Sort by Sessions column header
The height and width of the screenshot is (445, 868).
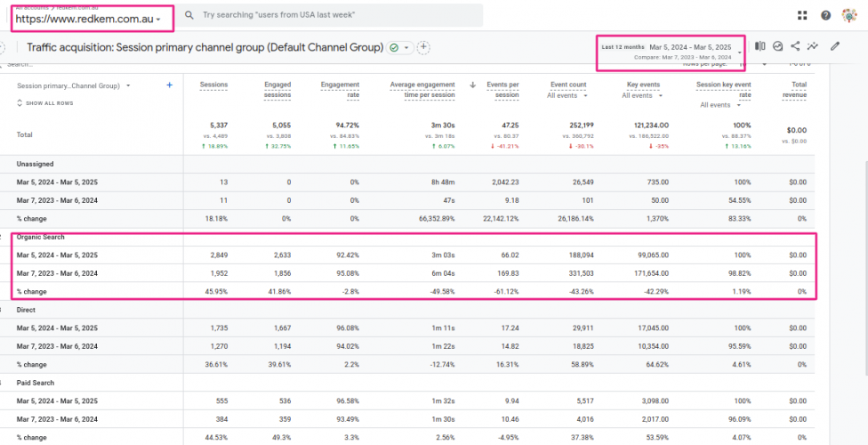click(x=213, y=85)
